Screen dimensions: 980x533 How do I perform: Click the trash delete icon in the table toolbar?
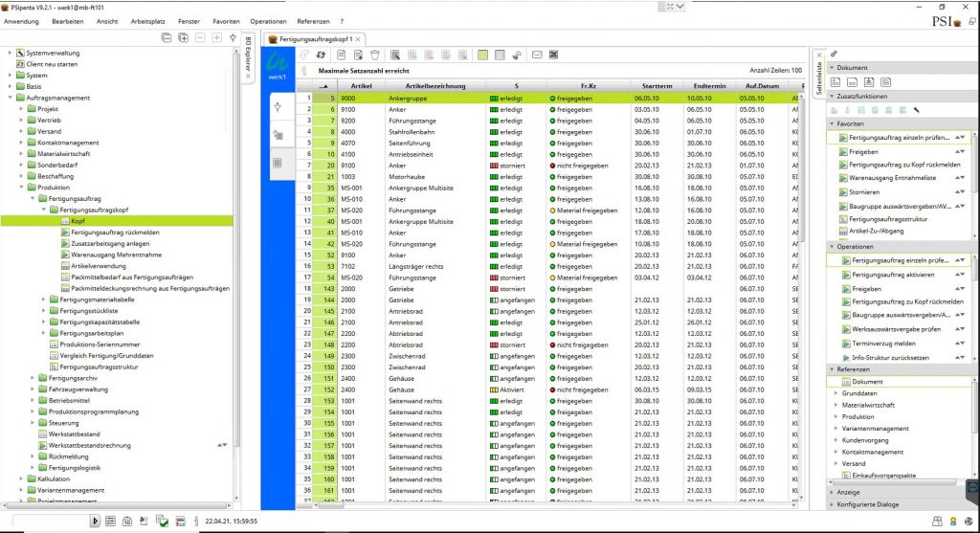tap(375, 55)
